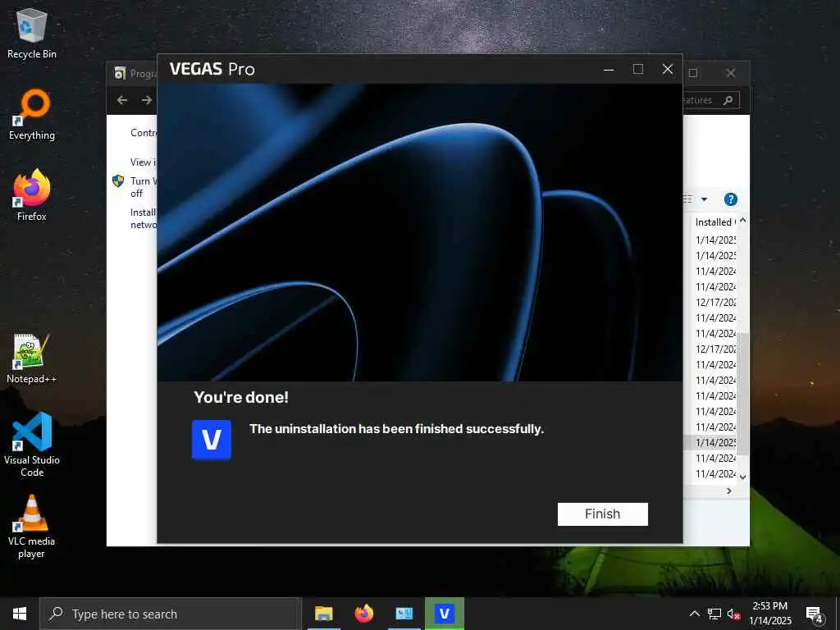The height and width of the screenshot is (630, 840).
Task: Maximize the Programs and Features window
Action: (x=693, y=73)
